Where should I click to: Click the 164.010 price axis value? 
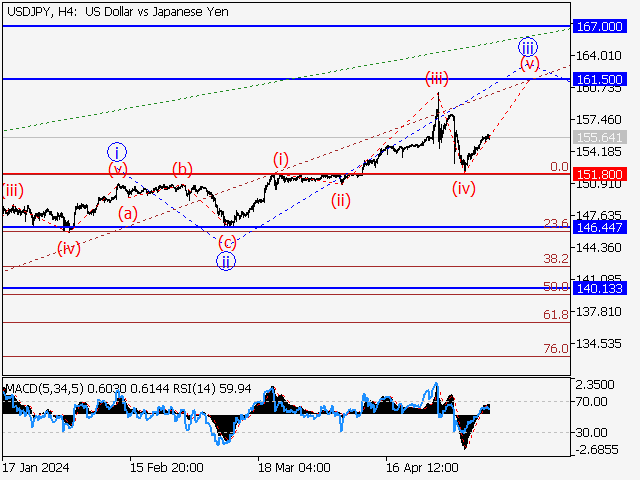598,55
